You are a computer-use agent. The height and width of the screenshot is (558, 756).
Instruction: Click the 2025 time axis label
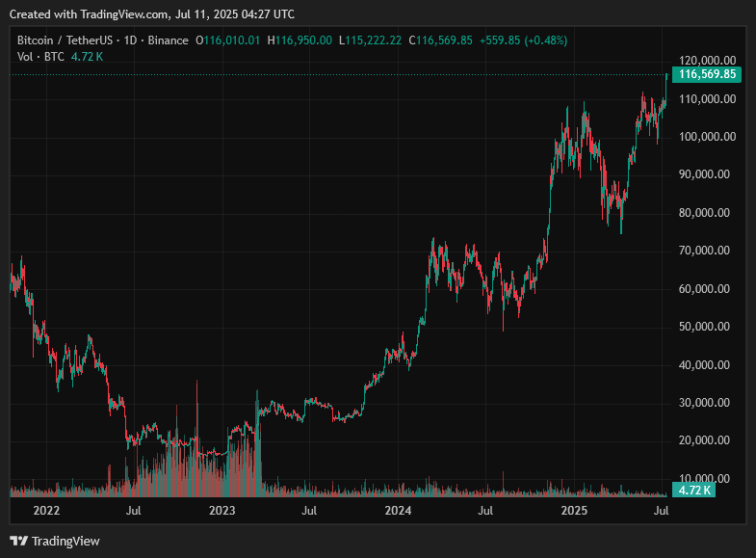(574, 511)
